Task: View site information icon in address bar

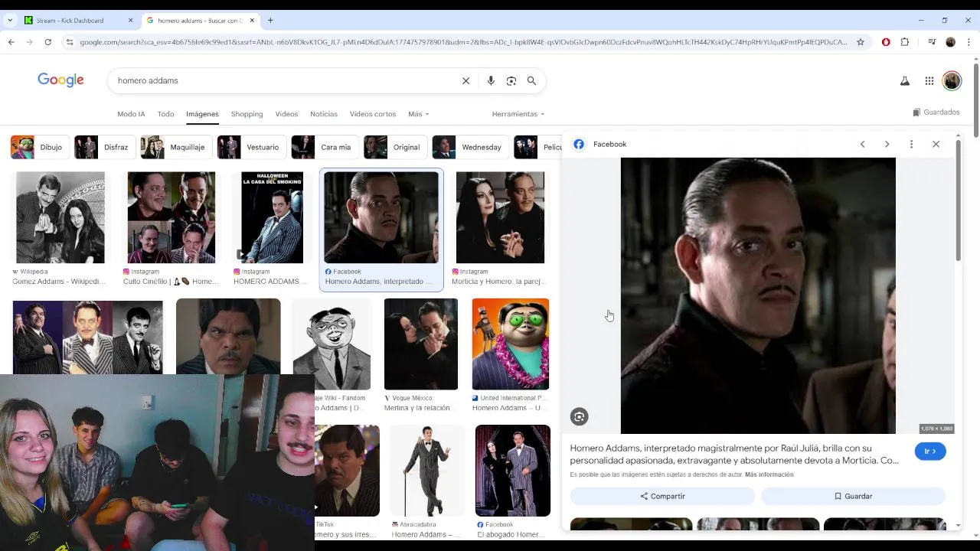Action: point(69,42)
